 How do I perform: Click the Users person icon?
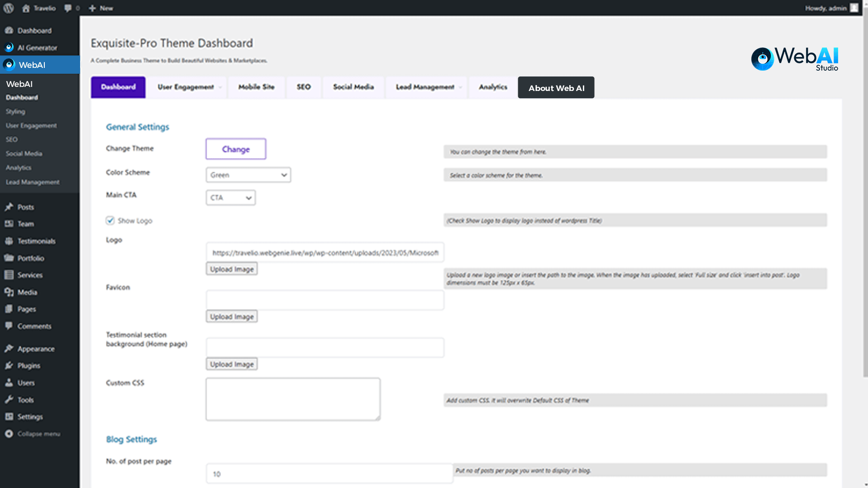coord(9,383)
